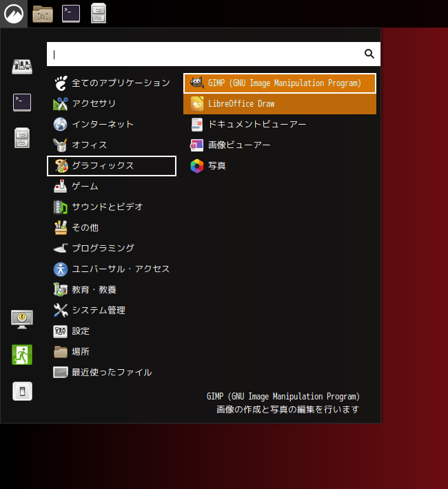Image resolution: width=448 pixels, height=489 pixels.
Task: Open the file manager from the top panel
Action: coord(43,14)
